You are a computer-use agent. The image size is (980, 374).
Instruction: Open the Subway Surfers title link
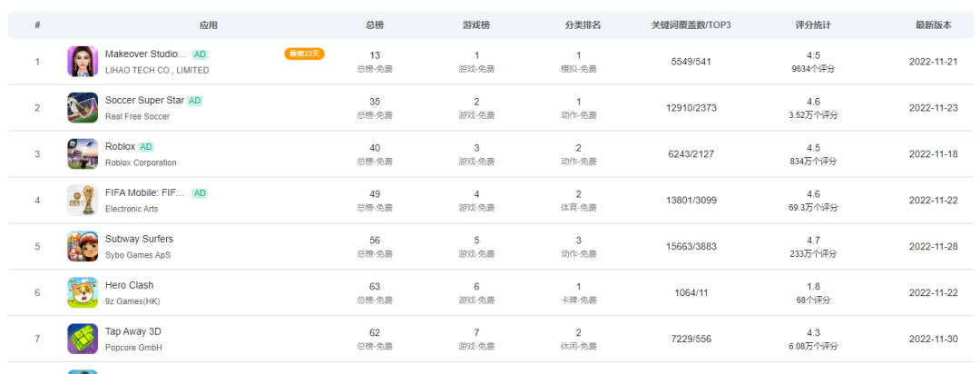coord(140,240)
